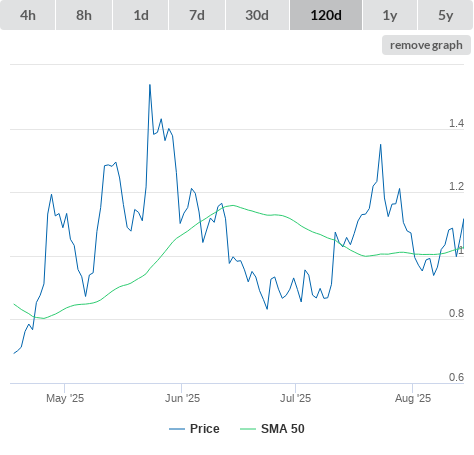Image resolution: width=474 pixels, height=455 pixels.
Task: Toggle the SMA 50 legend label
Action: point(283,429)
